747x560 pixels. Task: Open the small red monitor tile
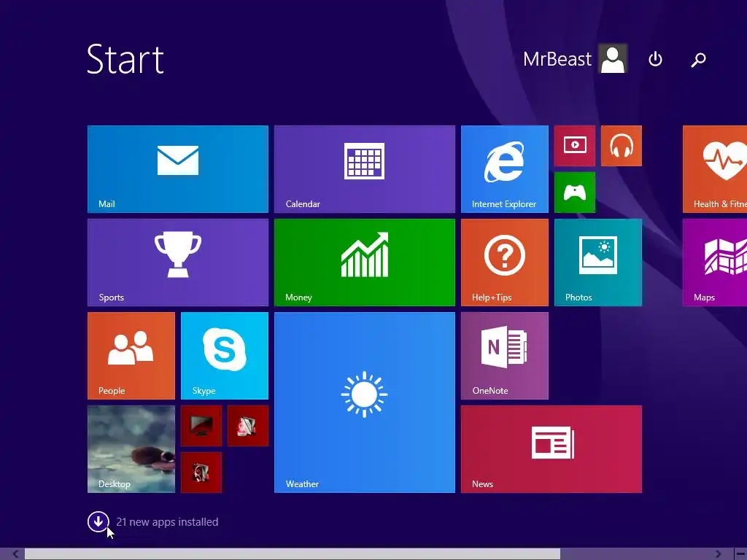(x=201, y=426)
